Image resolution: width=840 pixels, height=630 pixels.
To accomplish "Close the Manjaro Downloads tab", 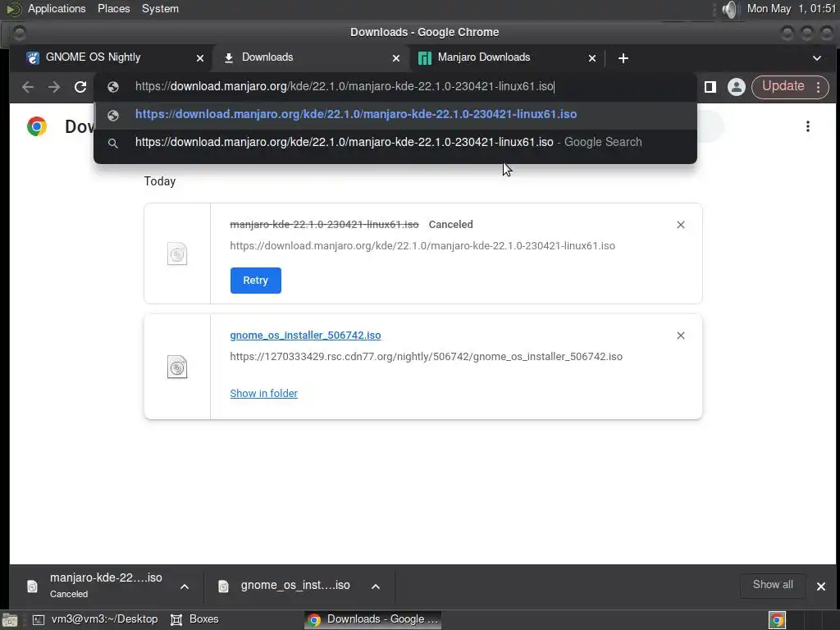I will pos(592,58).
